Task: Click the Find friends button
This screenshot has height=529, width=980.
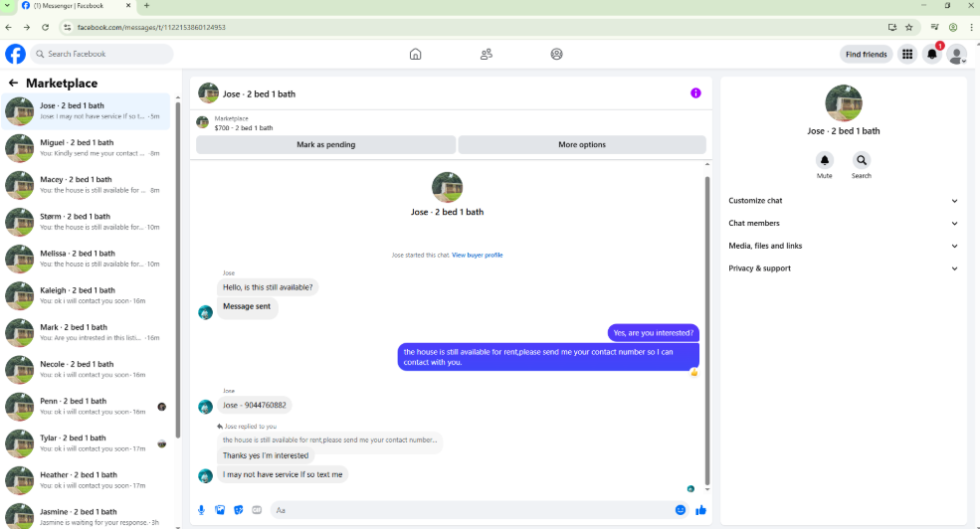Action: pos(866,55)
